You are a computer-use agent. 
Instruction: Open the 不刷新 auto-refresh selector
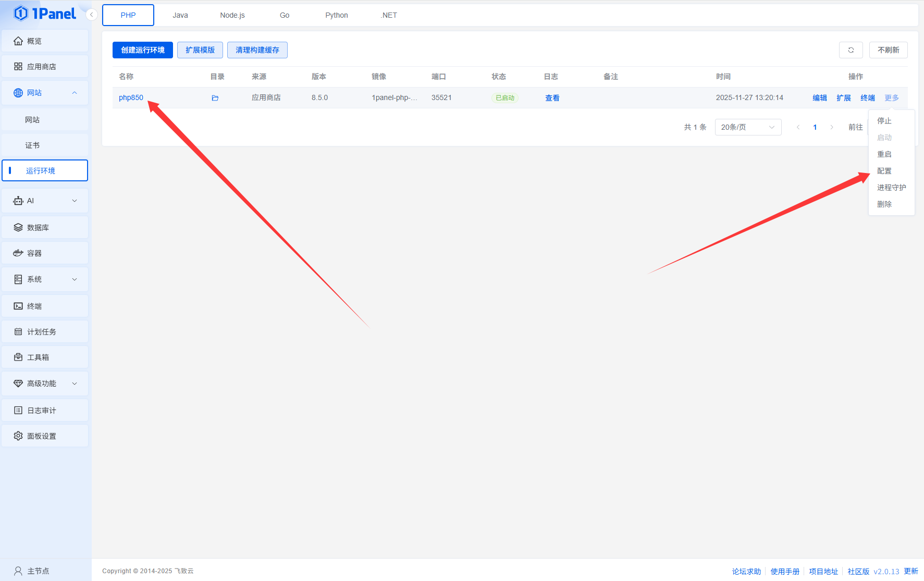888,50
